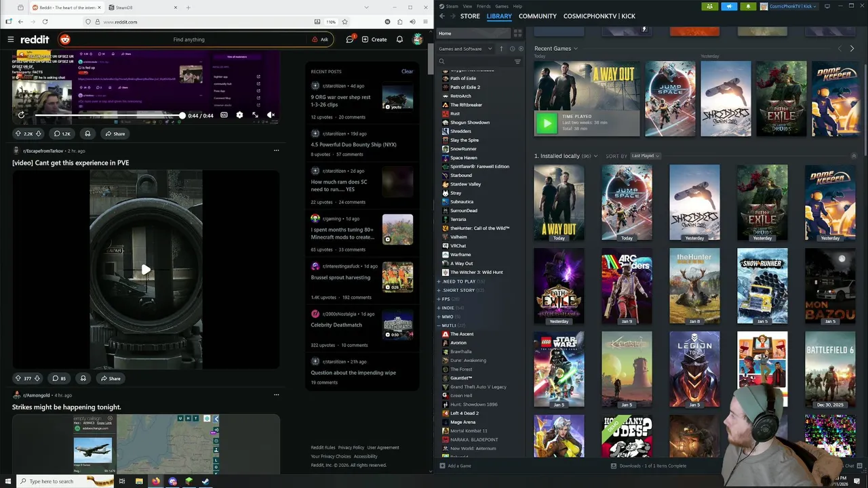Viewport: 868px width, 488px height.
Task: Seek the video progress bar handle
Action: [x=182, y=116]
